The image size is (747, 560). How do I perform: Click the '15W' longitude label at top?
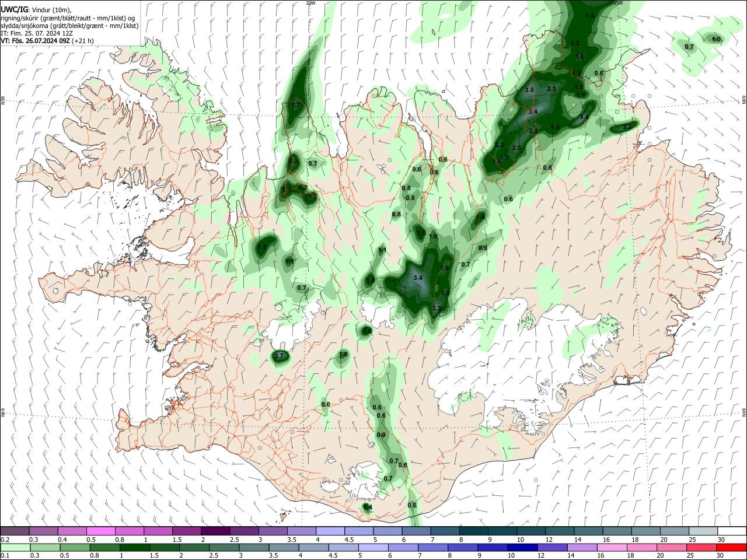(x=619, y=3)
